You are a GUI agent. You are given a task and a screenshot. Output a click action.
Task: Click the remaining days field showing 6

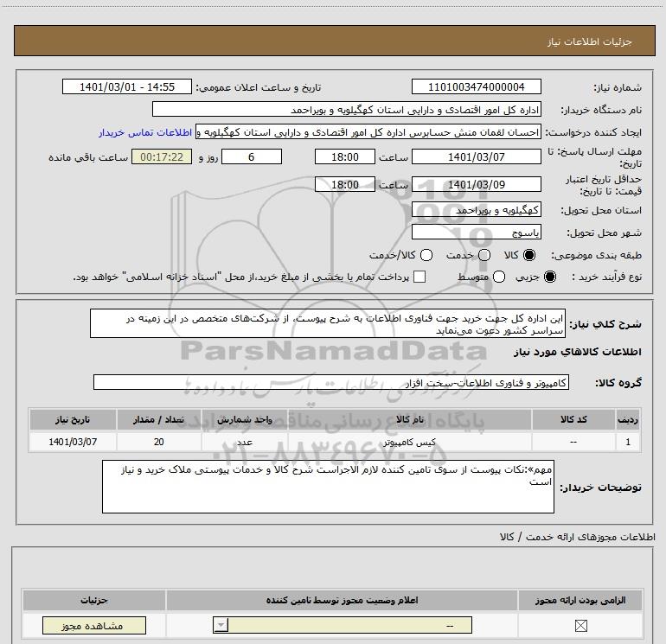click(x=252, y=156)
